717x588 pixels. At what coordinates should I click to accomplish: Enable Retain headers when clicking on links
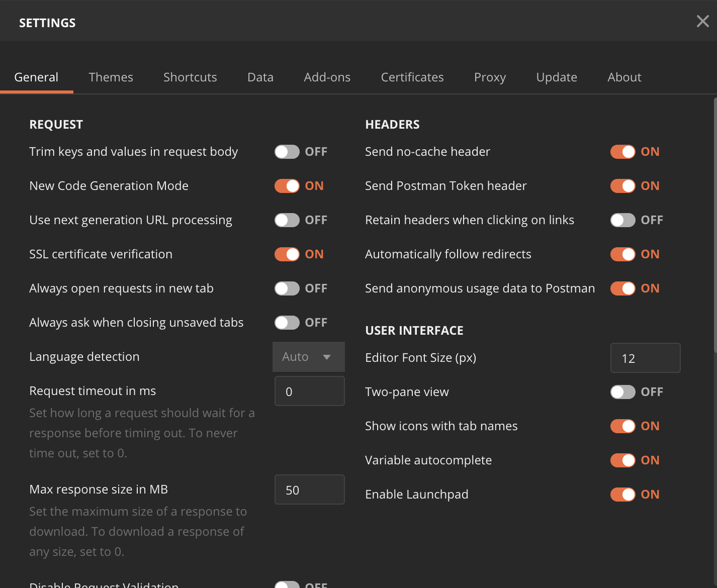(x=622, y=220)
